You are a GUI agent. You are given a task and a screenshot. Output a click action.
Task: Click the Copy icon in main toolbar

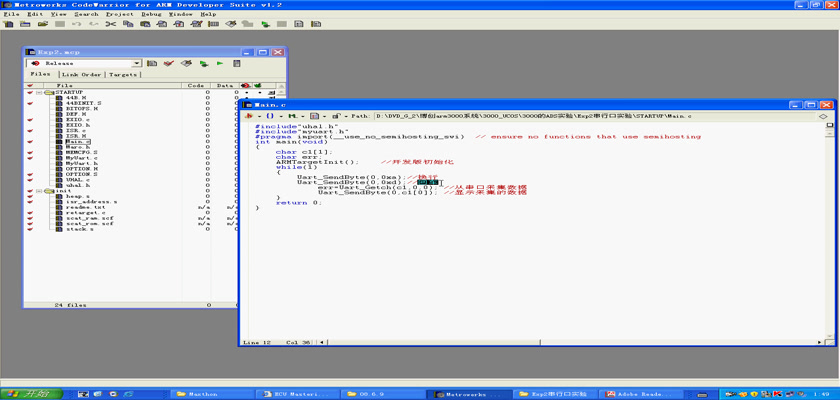pos(128,24)
